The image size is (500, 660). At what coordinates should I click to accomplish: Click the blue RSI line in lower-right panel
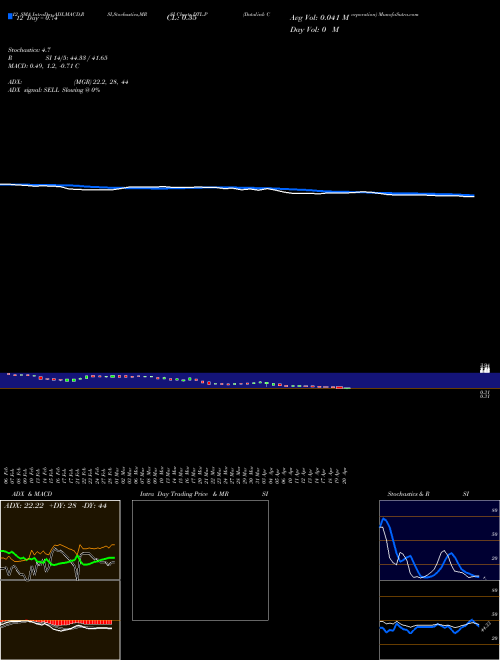tap(429, 627)
